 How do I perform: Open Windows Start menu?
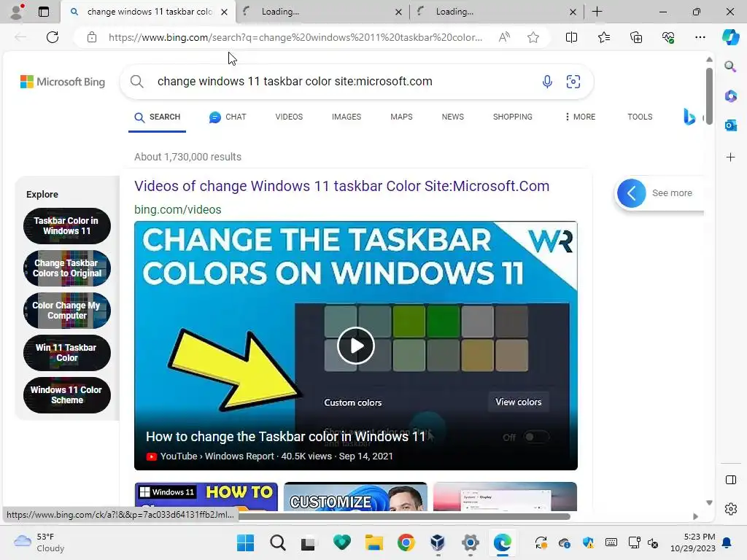tap(245, 542)
